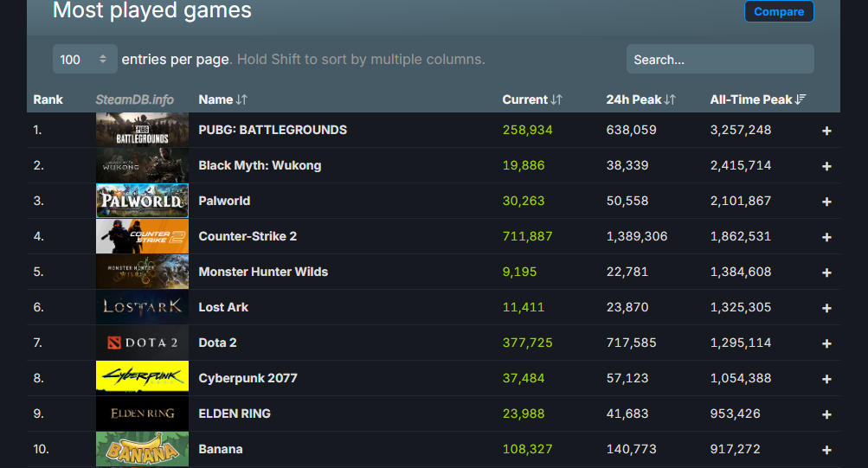
Task: Select all-time peak value 917,272
Action: coord(735,449)
